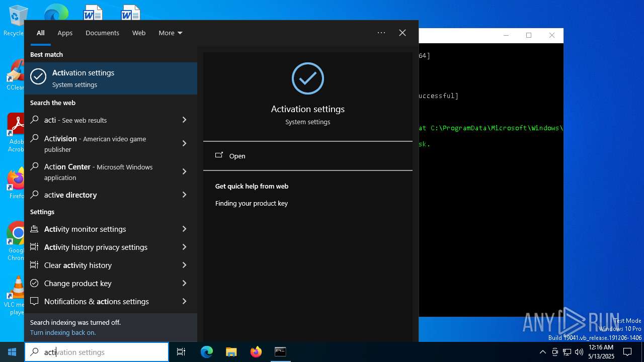Switch to the Apps search tab
This screenshot has height=362, width=644.
click(65, 33)
